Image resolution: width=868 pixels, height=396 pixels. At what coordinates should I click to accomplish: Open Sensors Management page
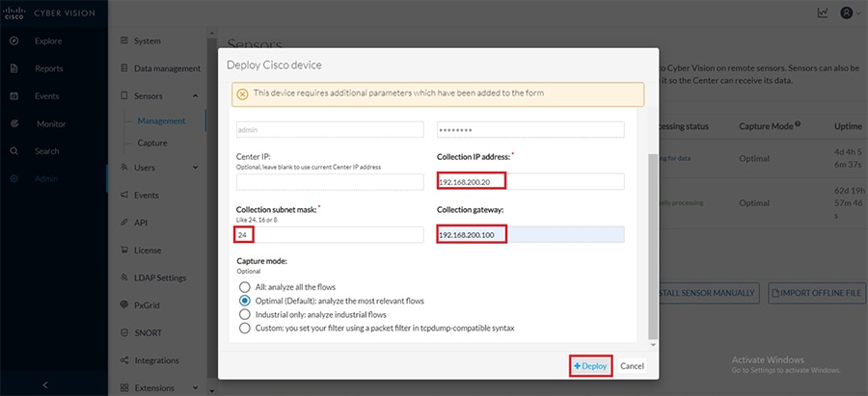pyautogui.click(x=162, y=120)
